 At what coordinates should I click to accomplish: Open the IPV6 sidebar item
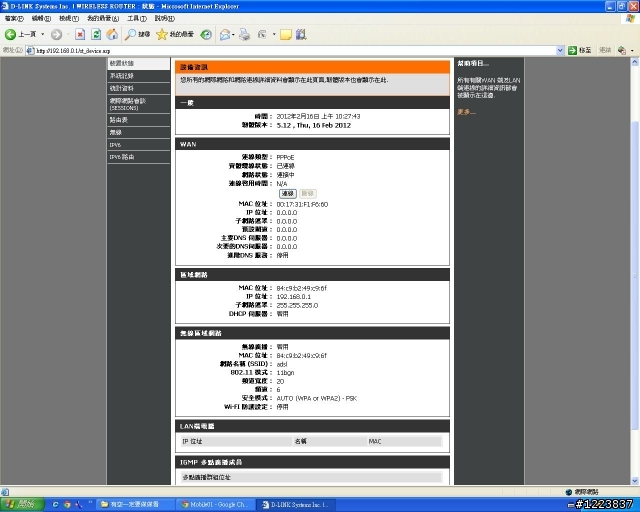pos(139,145)
